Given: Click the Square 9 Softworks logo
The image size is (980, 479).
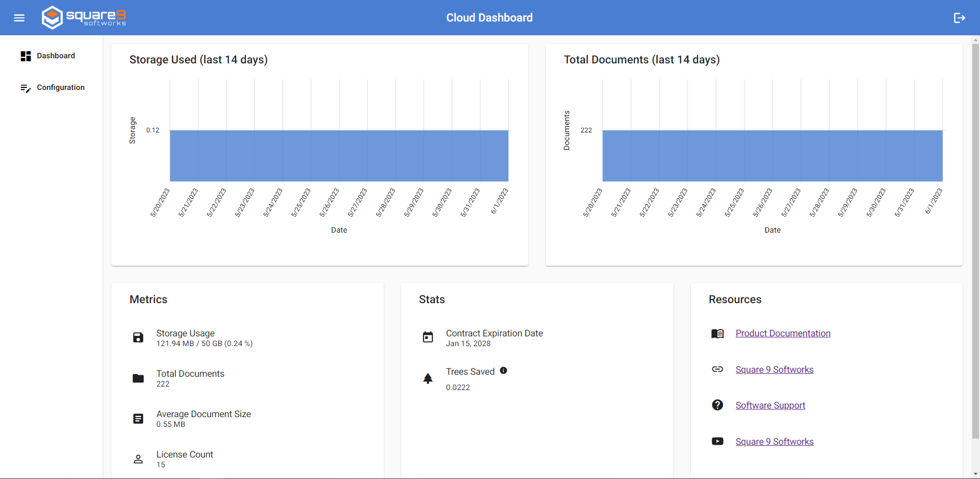Looking at the screenshot, I should [84, 17].
